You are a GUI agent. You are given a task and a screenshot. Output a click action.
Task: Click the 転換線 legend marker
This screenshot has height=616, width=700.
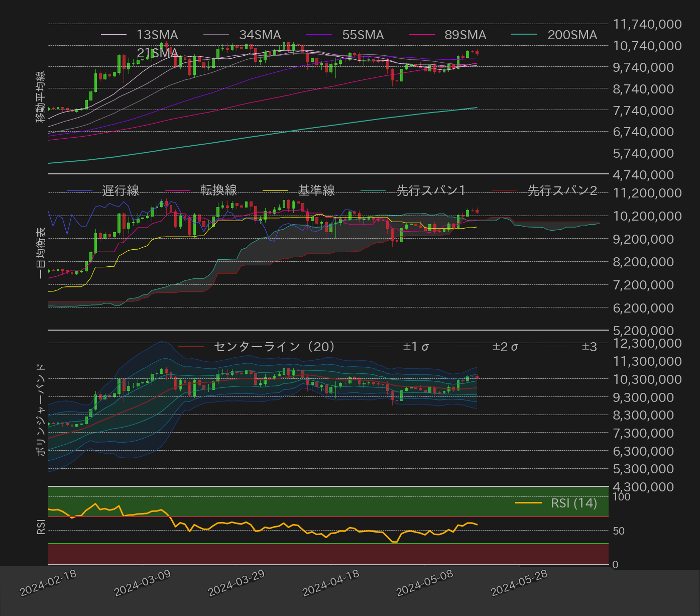click(x=219, y=190)
